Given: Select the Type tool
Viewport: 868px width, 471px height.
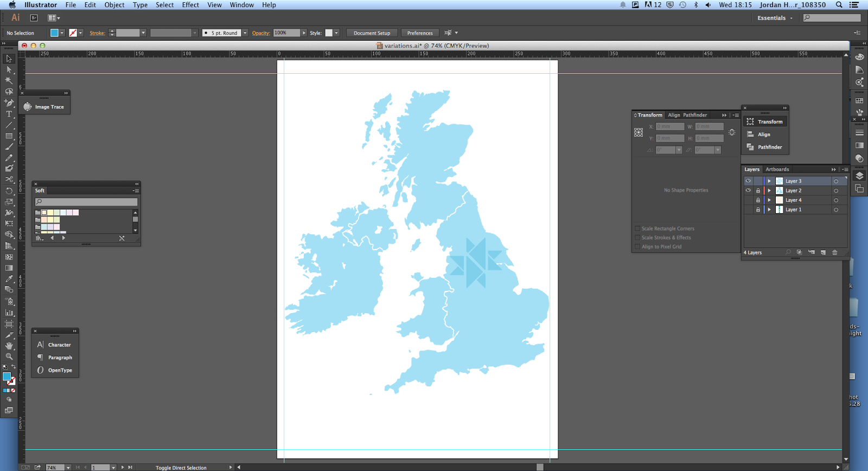Looking at the screenshot, I should [x=9, y=114].
